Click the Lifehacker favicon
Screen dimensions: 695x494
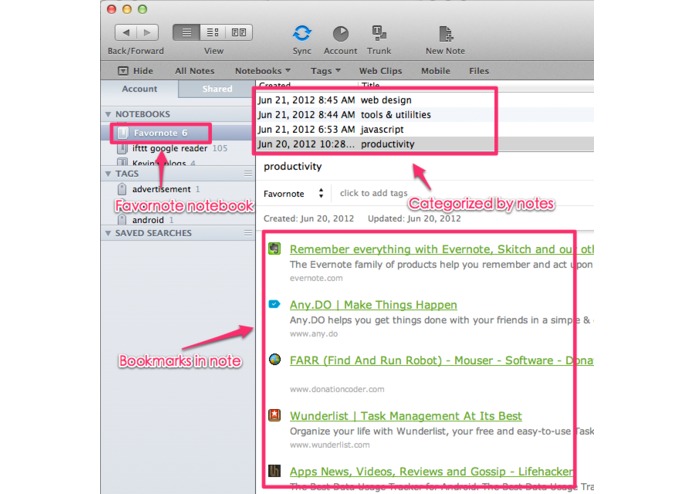tap(275, 471)
